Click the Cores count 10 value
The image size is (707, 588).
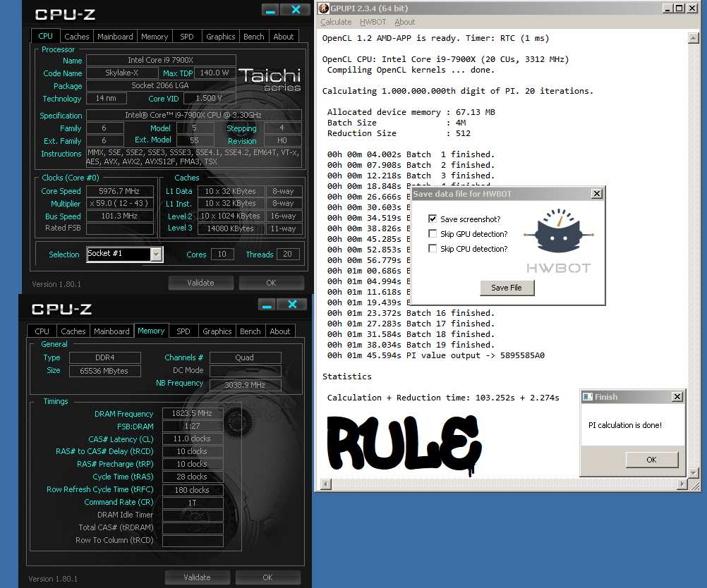click(x=222, y=254)
